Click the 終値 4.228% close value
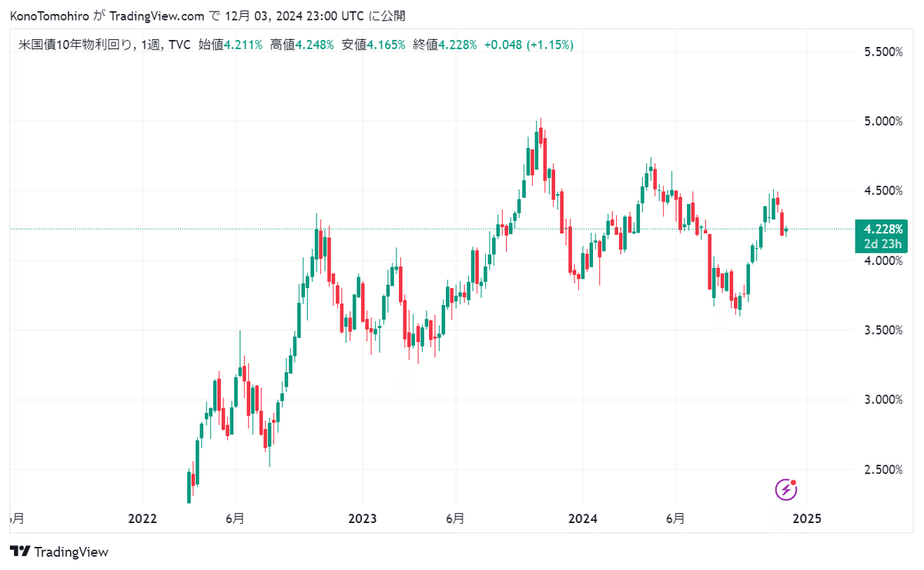The image size is (924, 570). coord(445,45)
